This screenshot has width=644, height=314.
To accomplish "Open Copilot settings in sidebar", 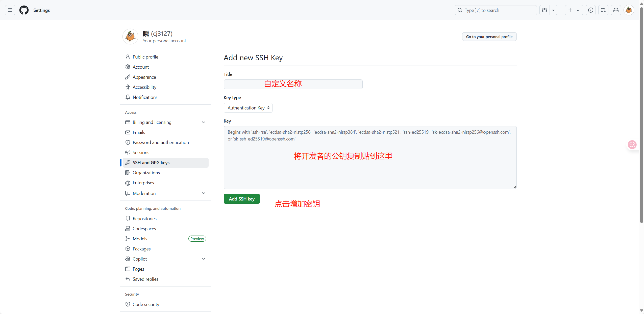I will pos(166,259).
